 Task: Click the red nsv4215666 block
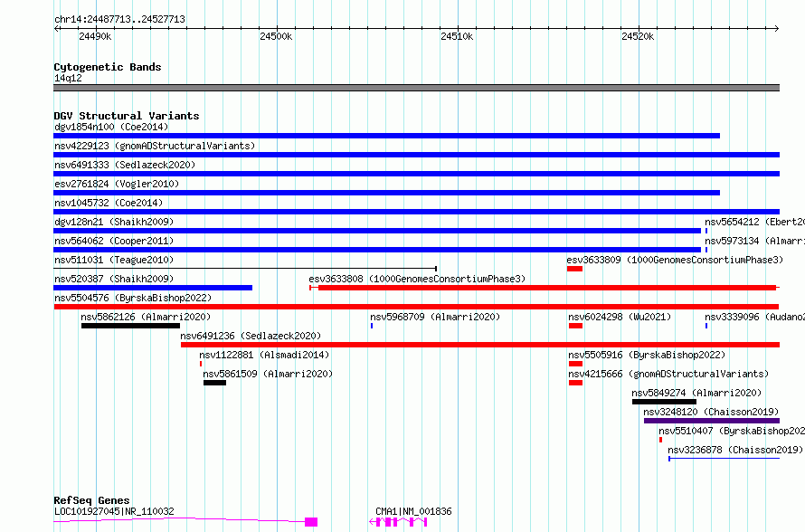tap(575, 383)
